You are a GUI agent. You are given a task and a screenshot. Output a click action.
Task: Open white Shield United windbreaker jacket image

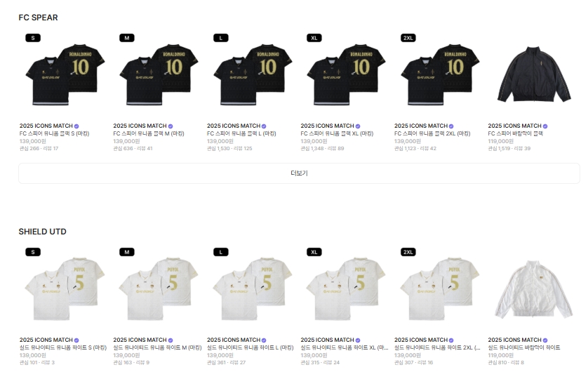534,288
